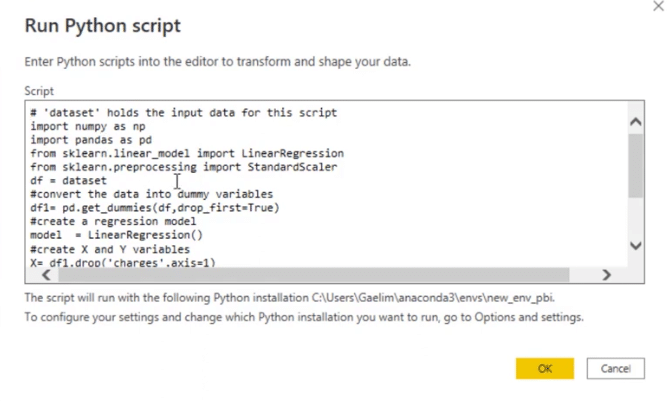Viewport: 669px width, 401px height.
Task: Click the horizontal scroll left arrow
Action: 46,275
